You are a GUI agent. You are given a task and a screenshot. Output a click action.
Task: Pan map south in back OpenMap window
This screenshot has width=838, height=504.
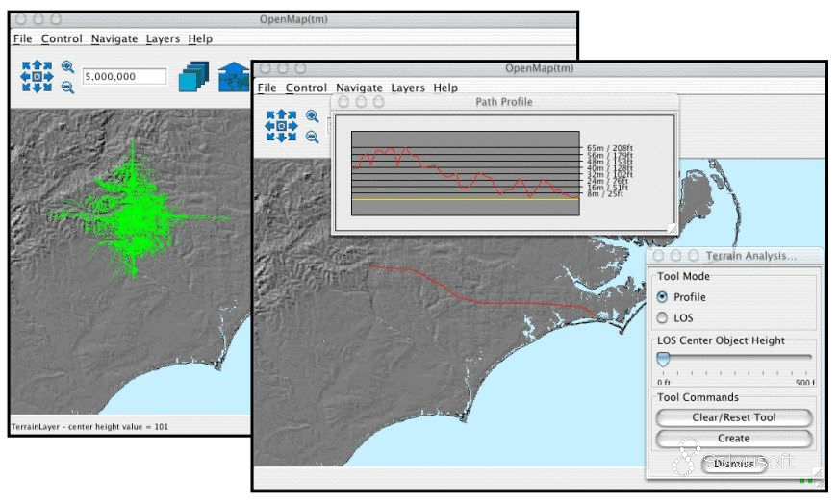click(x=37, y=88)
